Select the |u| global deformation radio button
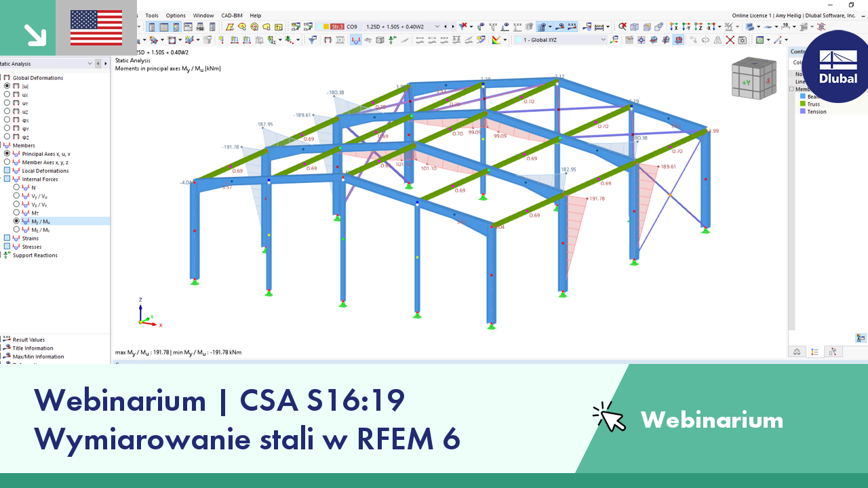868x488 pixels. 7,86
